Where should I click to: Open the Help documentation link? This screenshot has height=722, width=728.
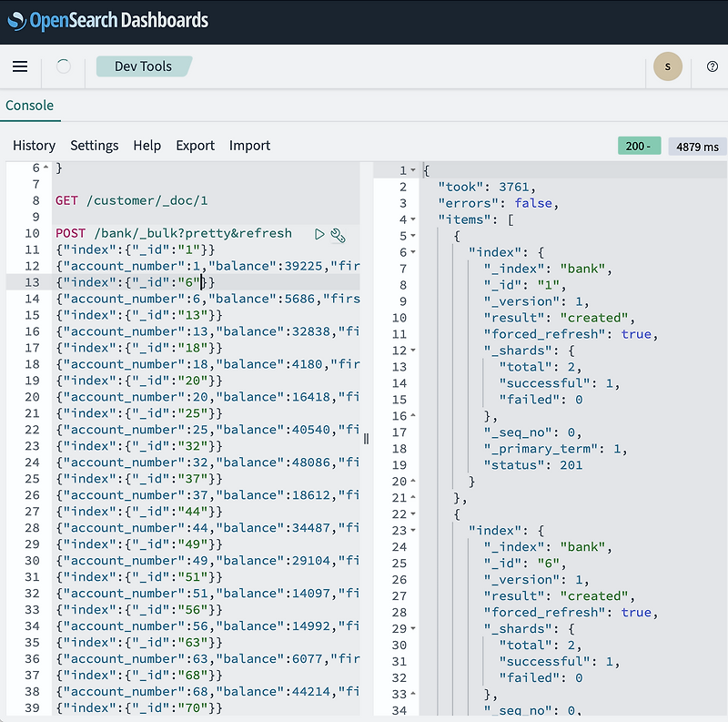click(146, 146)
